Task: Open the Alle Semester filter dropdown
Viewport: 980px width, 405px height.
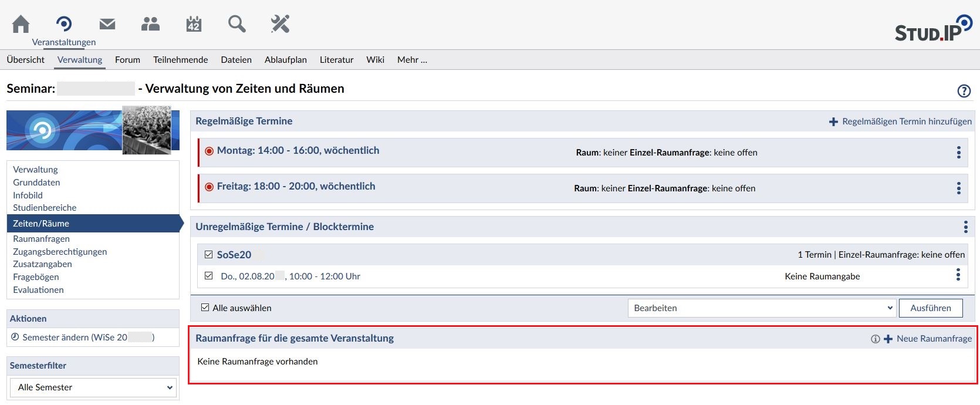Action: (x=93, y=387)
